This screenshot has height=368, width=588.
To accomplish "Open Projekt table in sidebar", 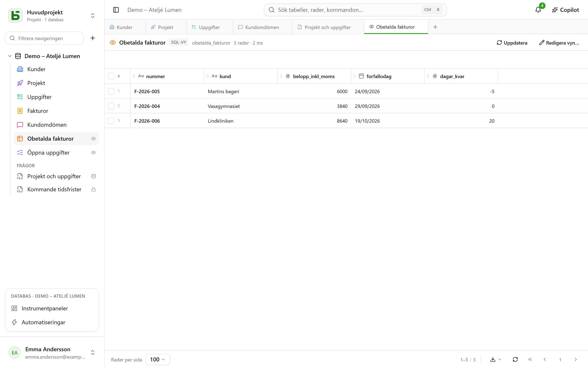I will pyautogui.click(x=56, y=83).
